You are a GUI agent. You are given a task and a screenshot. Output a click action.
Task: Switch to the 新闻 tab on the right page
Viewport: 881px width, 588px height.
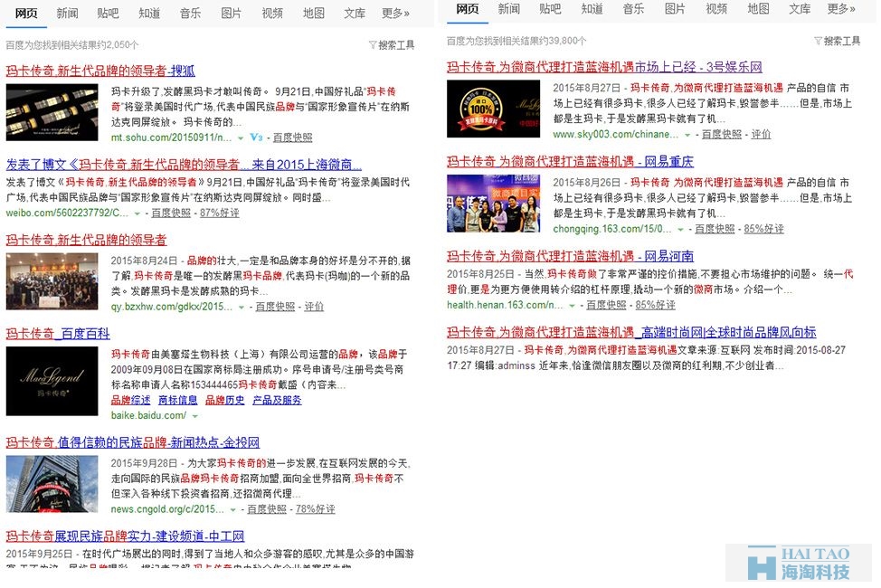pos(508,9)
